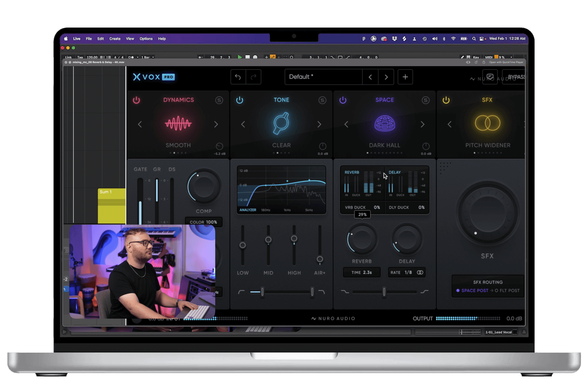
Task: Open the Create menu
Action: click(x=115, y=39)
